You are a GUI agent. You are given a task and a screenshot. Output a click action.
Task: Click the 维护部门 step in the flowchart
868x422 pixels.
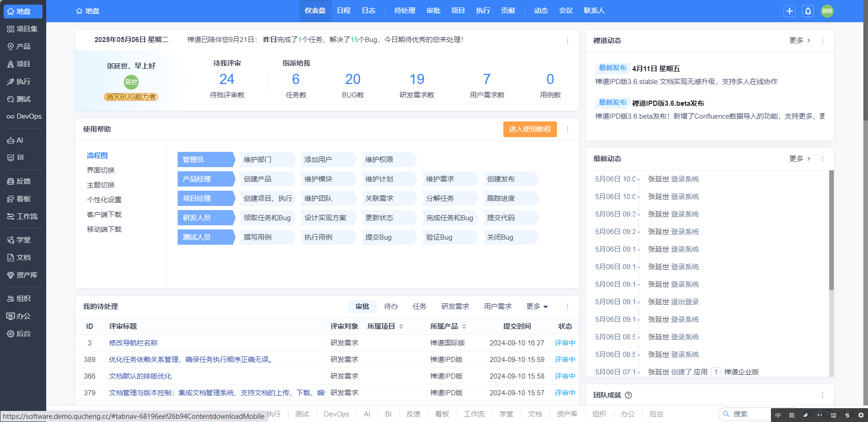(267, 160)
